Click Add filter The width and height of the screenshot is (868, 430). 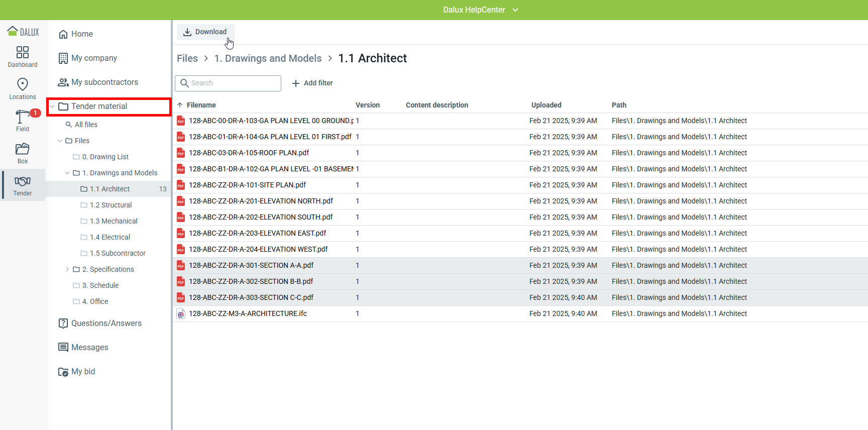[312, 83]
